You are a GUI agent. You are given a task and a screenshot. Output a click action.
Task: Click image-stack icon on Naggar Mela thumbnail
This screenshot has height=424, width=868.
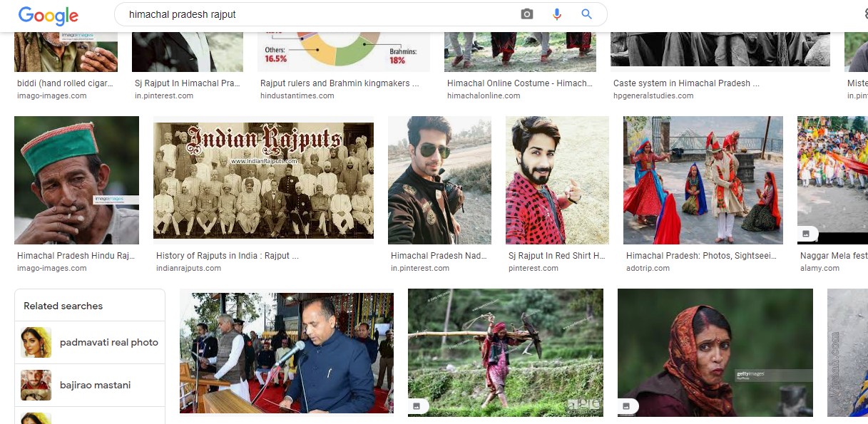coord(806,233)
